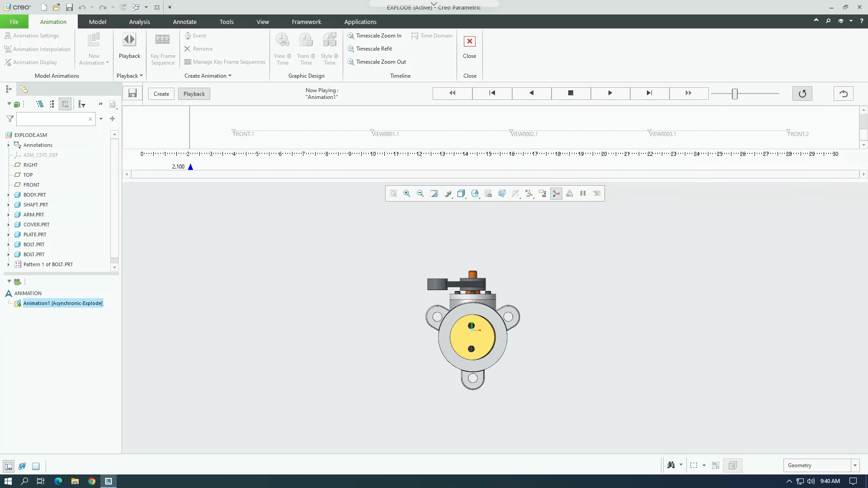Image resolution: width=868 pixels, height=488 pixels.
Task: Open the Create Animation group dropdown
Action: (208, 76)
